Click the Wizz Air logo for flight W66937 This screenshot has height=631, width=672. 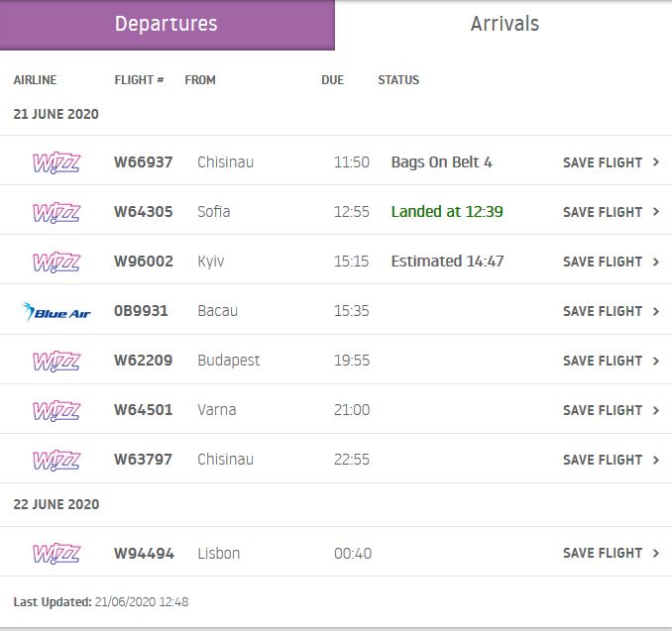(56, 162)
